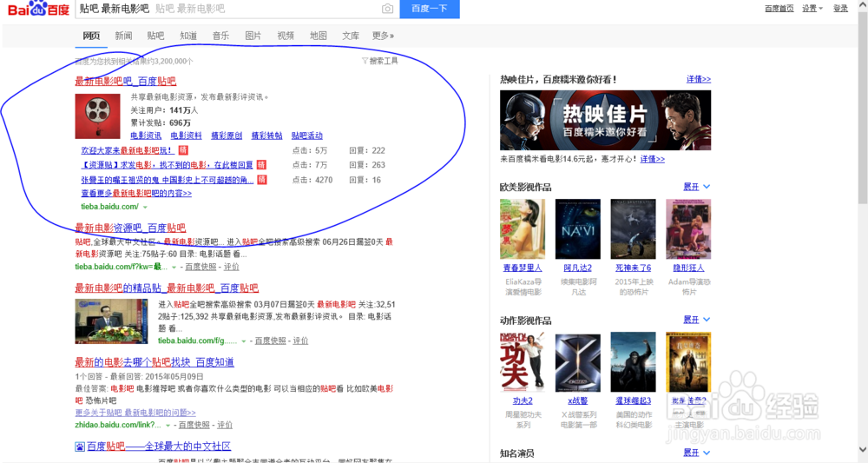Click the 青春梦里人 poster

pos(522,228)
